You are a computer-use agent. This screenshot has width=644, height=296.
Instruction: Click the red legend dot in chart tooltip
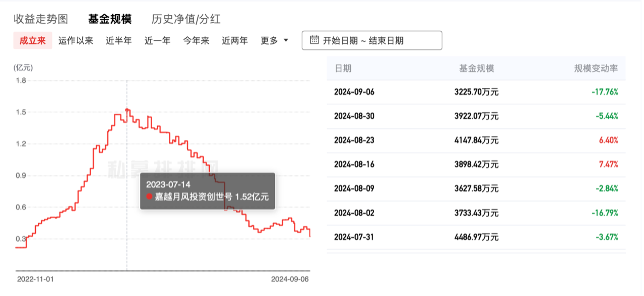pos(149,196)
